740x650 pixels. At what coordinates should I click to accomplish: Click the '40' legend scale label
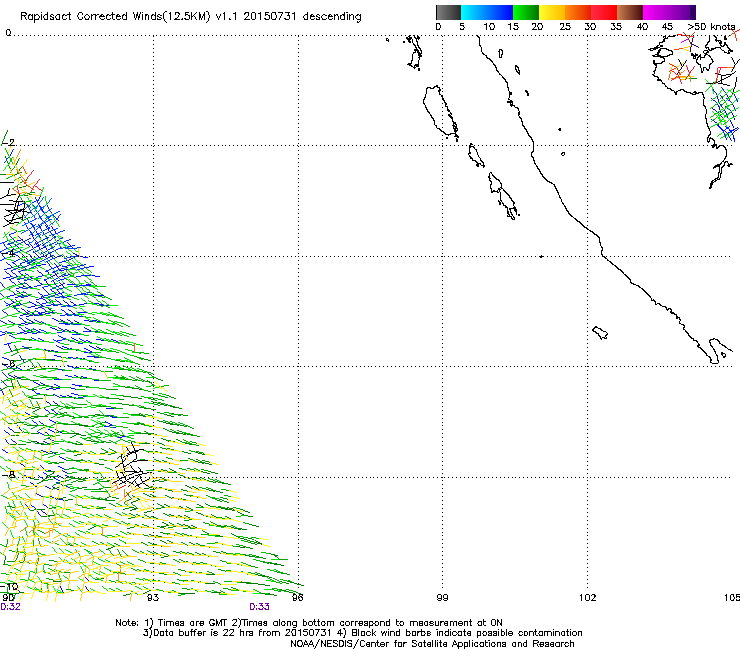tap(642, 26)
